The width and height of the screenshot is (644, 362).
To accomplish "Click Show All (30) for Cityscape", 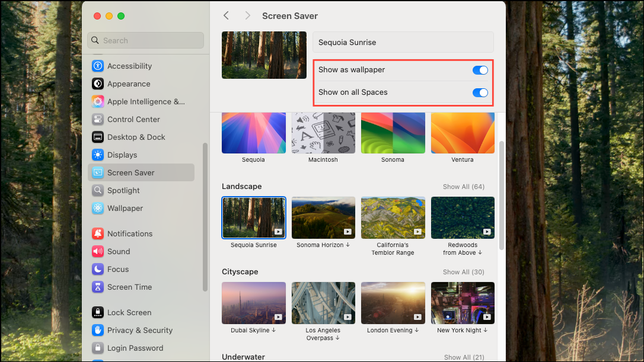I will pos(463,272).
